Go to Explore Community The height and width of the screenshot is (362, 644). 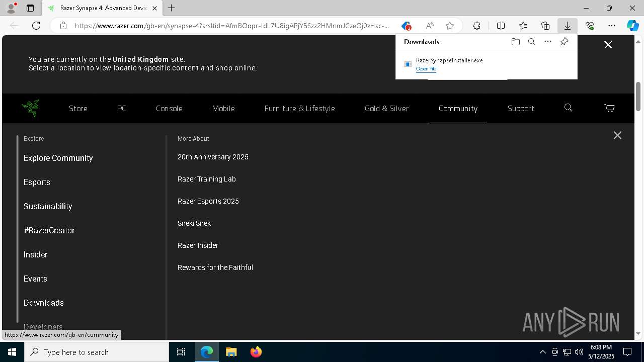coord(58,158)
